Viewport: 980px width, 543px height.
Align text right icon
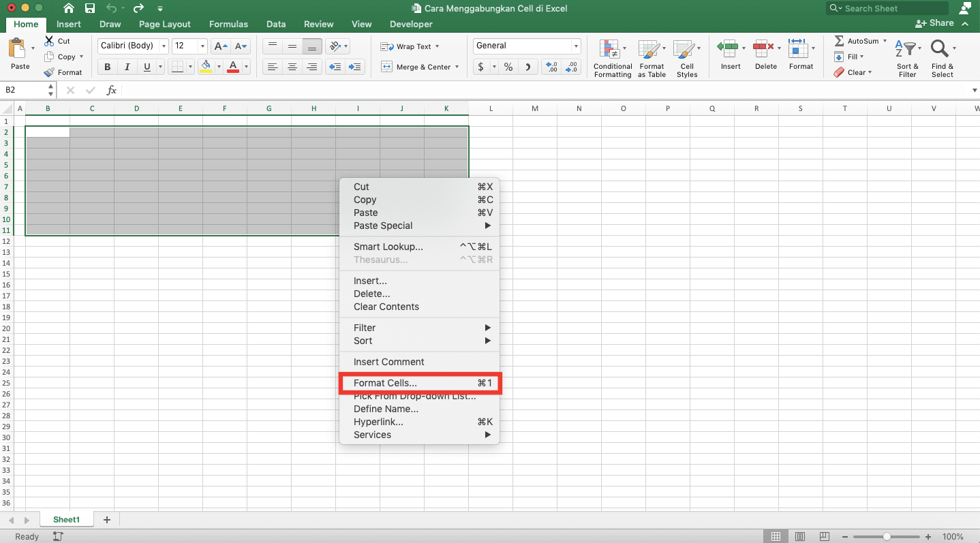(312, 67)
